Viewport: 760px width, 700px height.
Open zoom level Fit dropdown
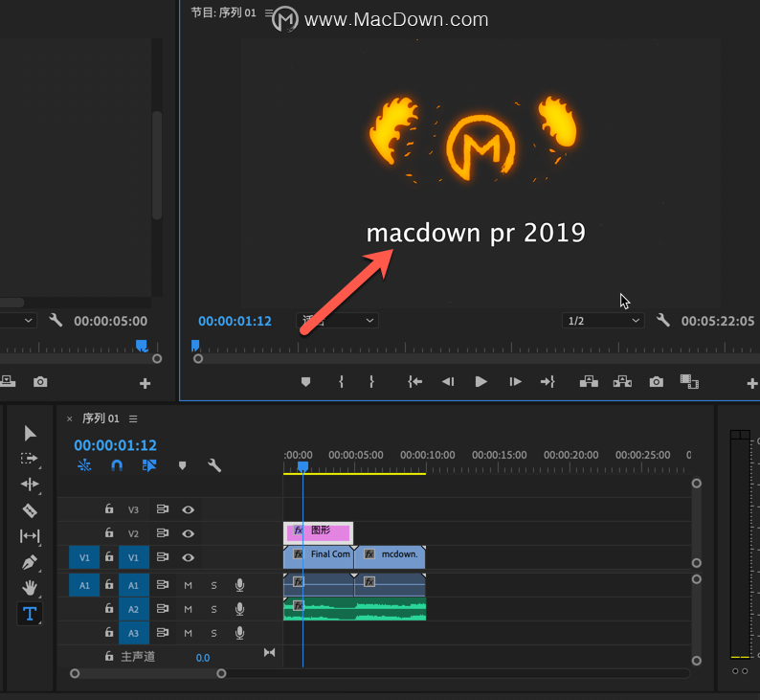337,321
